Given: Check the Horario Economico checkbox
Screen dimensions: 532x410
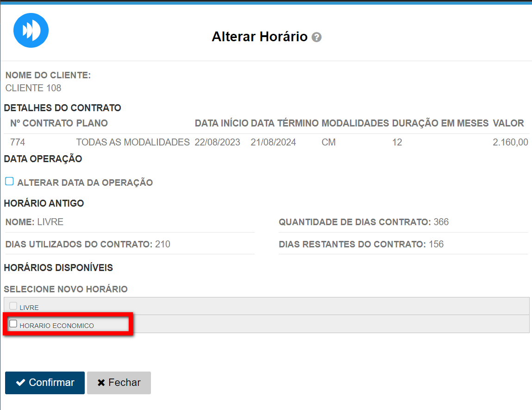Looking at the screenshot, I should 13,324.
